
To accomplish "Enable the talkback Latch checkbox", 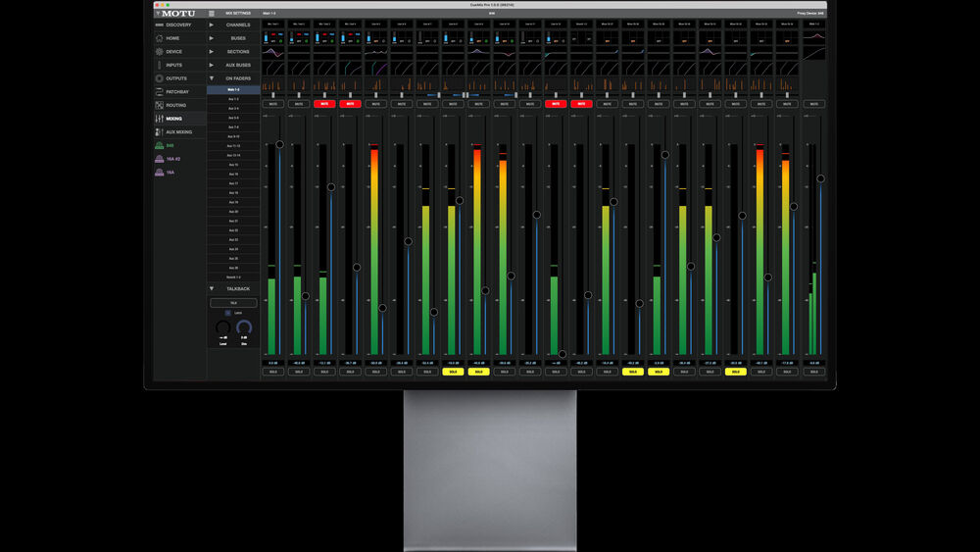I will [228, 313].
